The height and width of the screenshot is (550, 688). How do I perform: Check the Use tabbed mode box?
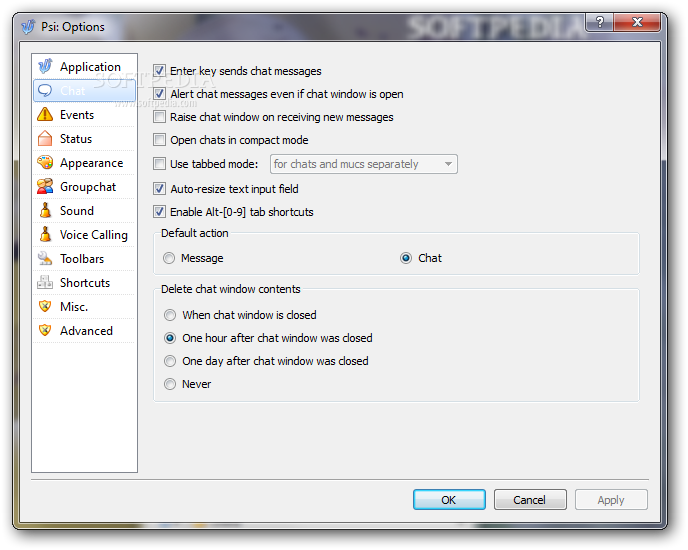[x=159, y=164]
